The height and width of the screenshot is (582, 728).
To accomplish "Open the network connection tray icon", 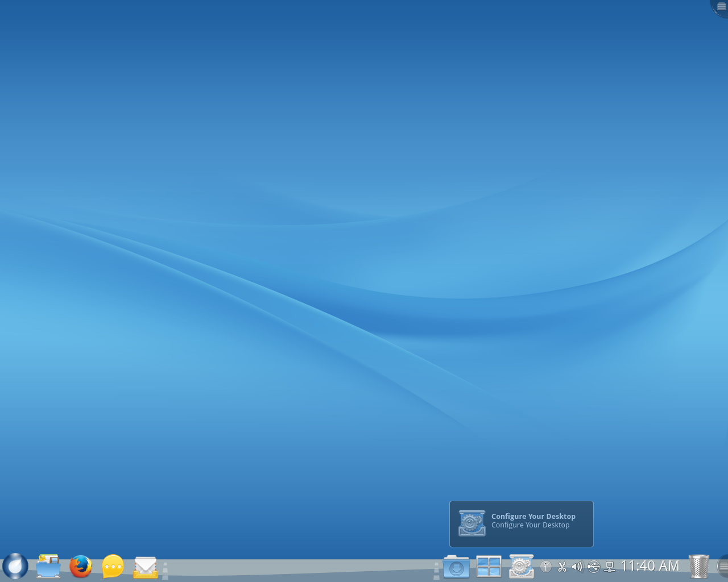I will click(x=610, y=567).
